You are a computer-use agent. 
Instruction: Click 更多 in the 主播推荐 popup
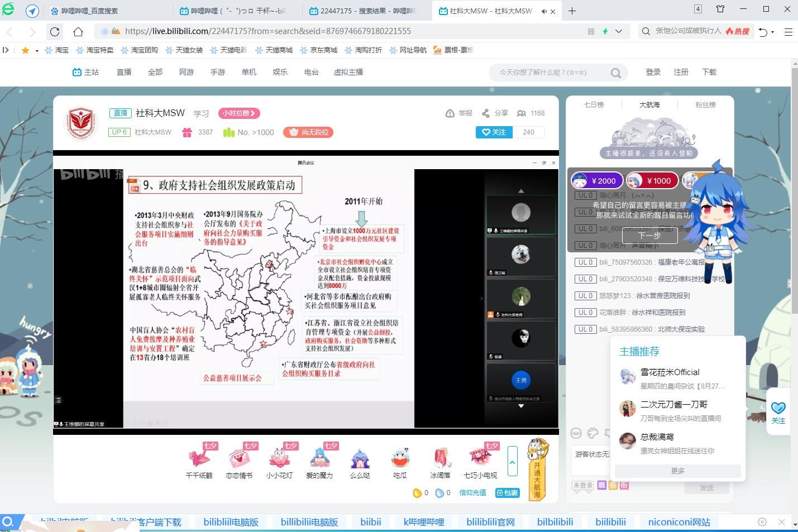tap(677, 471)
